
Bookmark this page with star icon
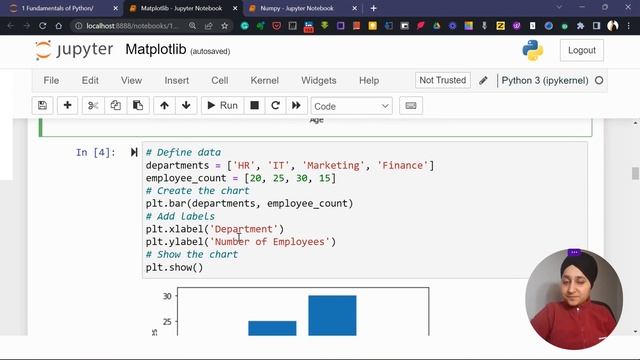click(224, 26)
